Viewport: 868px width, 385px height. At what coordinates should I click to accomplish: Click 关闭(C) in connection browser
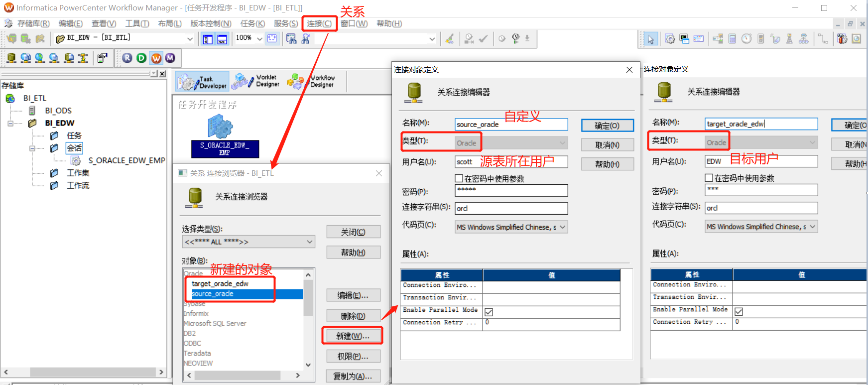[353, 232]
